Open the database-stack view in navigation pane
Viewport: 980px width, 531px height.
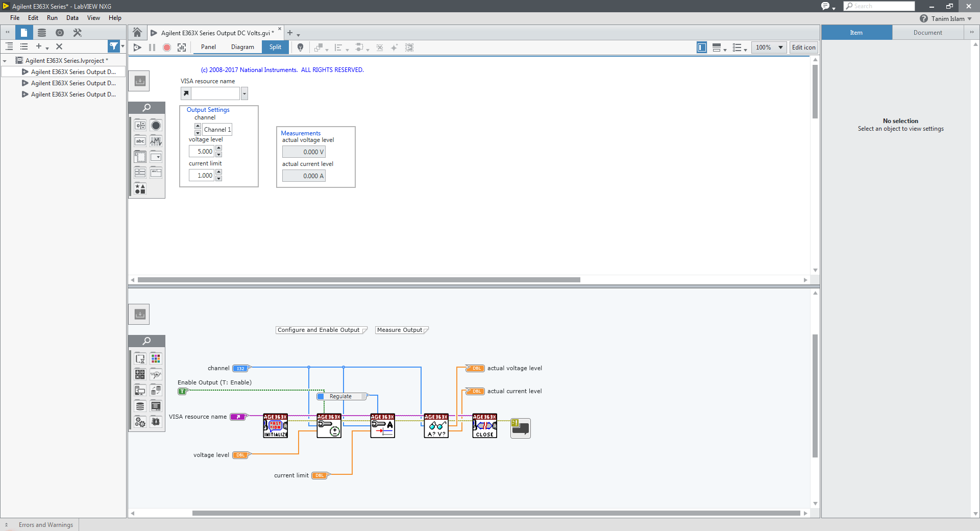point(42,33)
